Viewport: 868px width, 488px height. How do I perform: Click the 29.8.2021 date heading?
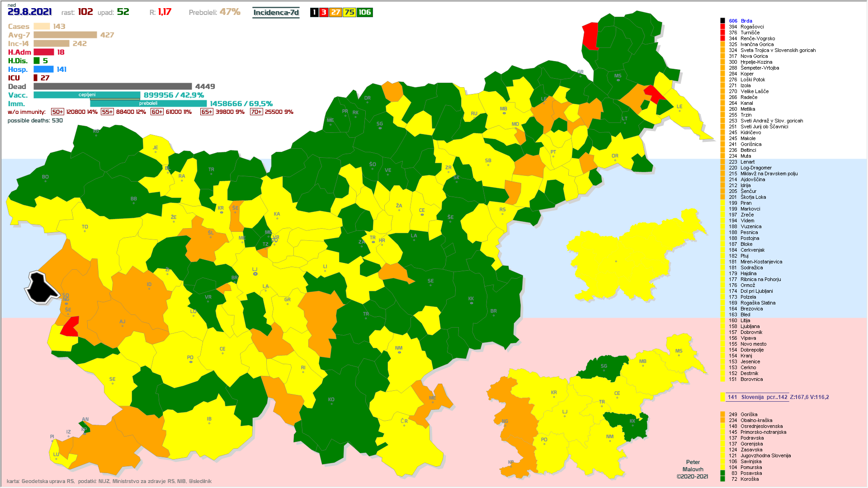pos(30,12)
